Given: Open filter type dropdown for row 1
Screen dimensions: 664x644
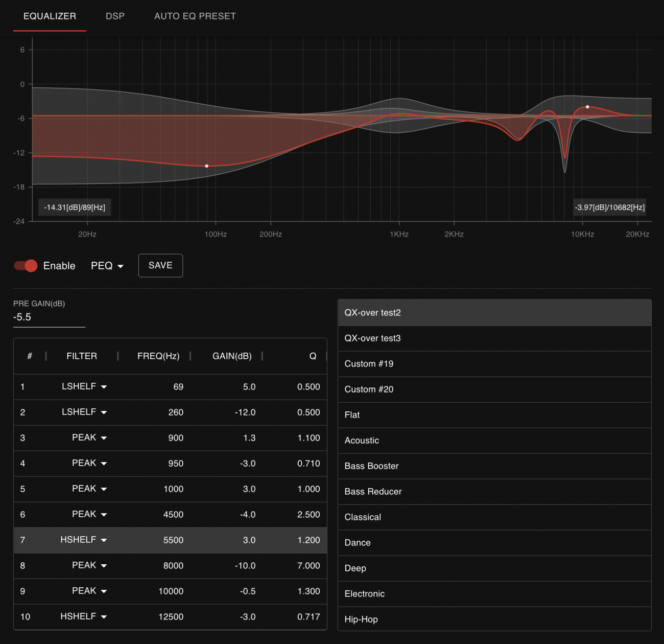Looking at the screenshot, I should point(84,386).
